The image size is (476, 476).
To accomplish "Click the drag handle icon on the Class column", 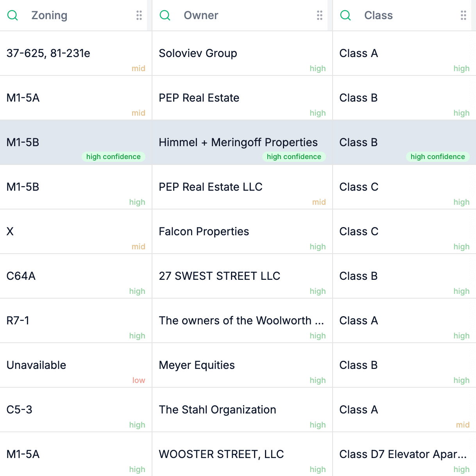I will tap(463, 15).
